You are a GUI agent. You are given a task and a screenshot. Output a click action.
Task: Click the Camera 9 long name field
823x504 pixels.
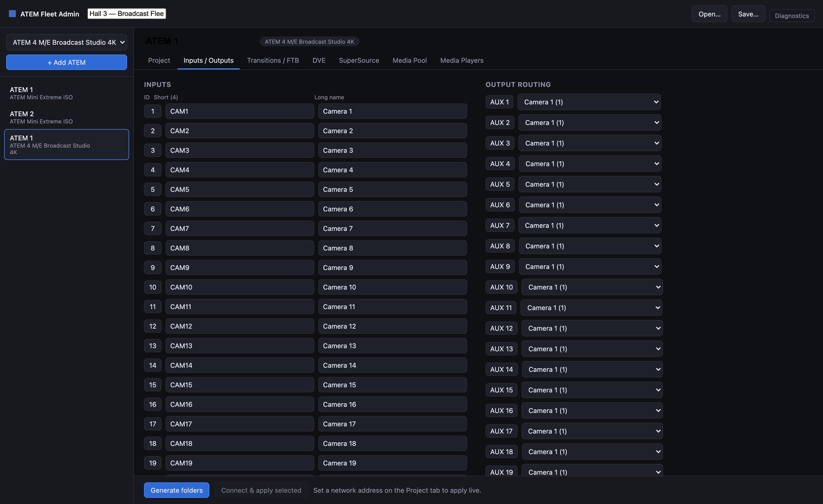click(x=392, y=267)
